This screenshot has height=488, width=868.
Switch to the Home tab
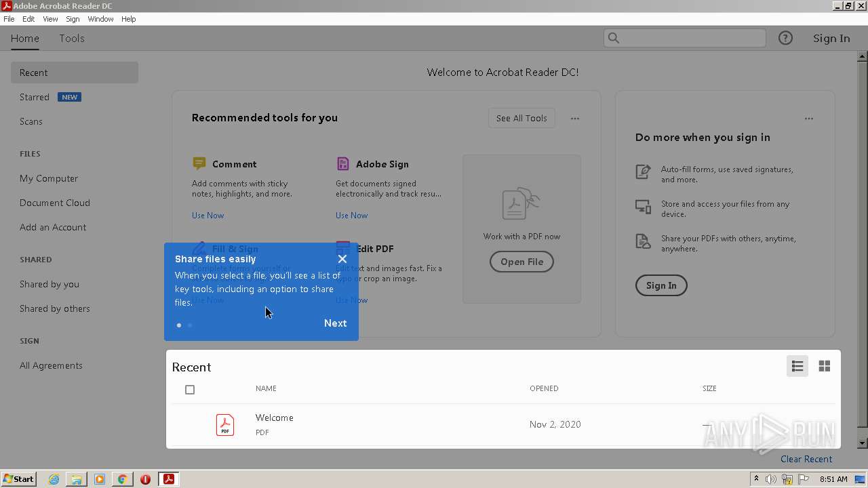pyautogui.click(x=25, y=39)
